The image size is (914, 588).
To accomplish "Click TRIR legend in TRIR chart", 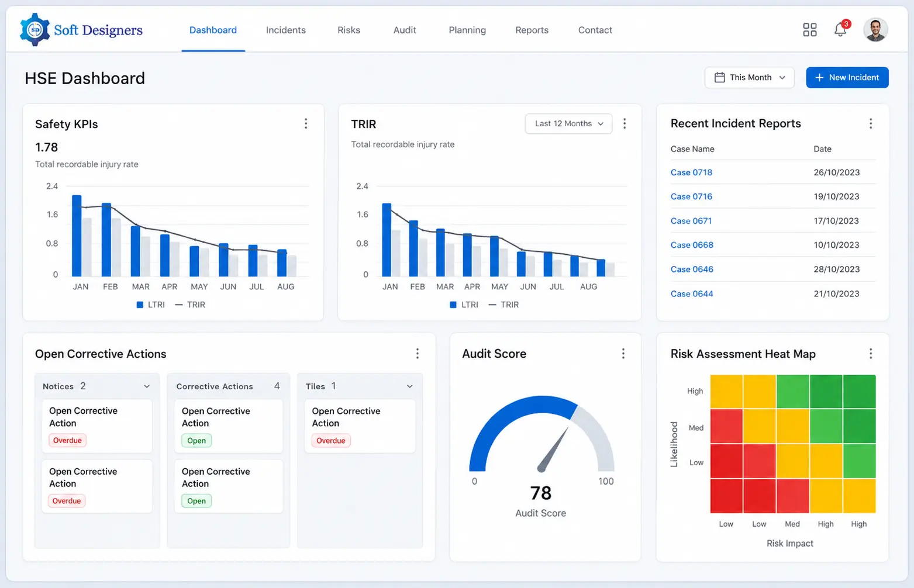I will tap(503, 305).
